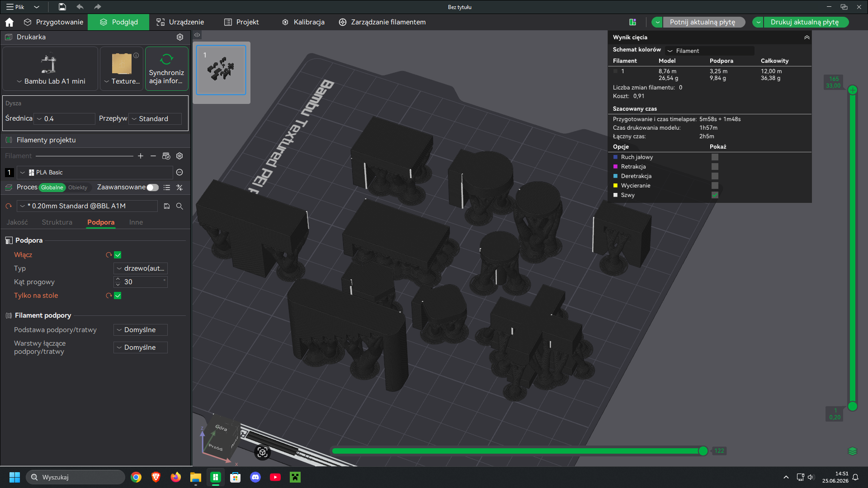
Task: Open Schemat kolorów Filament dropdown
Action: click(709, 51)
